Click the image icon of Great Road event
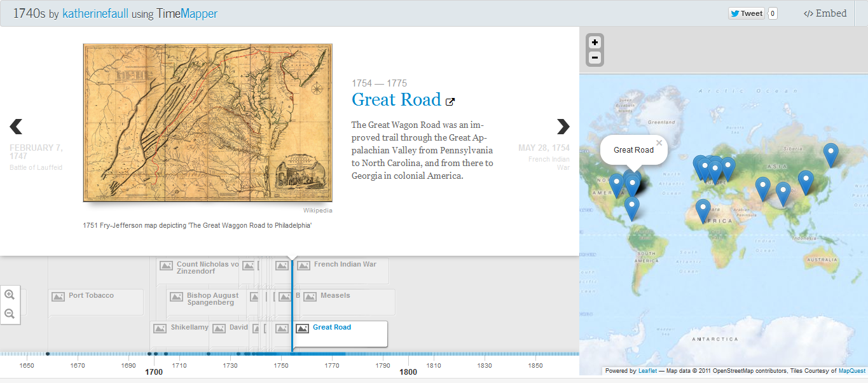 point(302,328)
